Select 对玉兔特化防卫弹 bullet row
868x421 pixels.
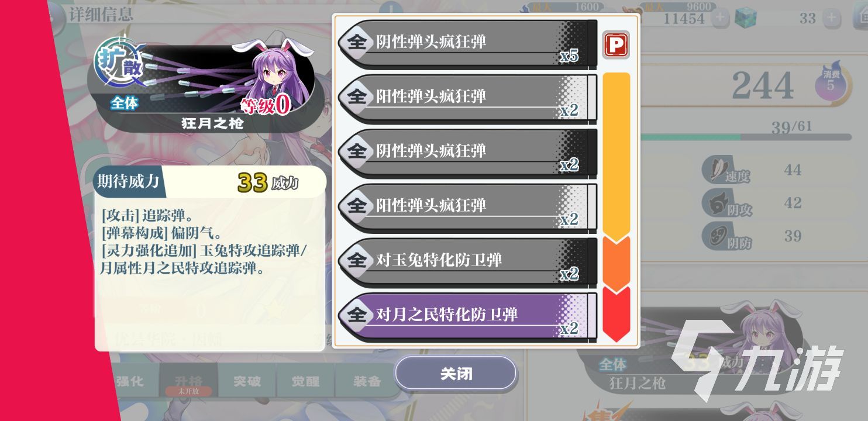[x=468, y=261]
